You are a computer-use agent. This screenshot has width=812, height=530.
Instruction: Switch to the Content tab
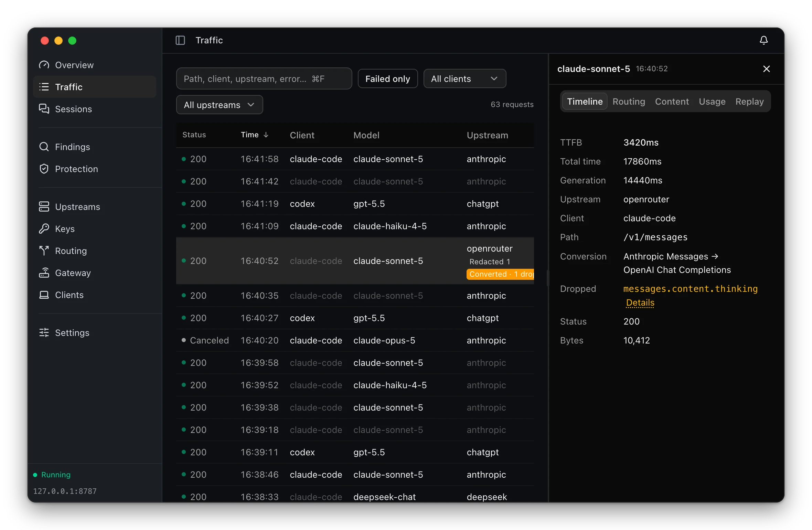[672, 102]
